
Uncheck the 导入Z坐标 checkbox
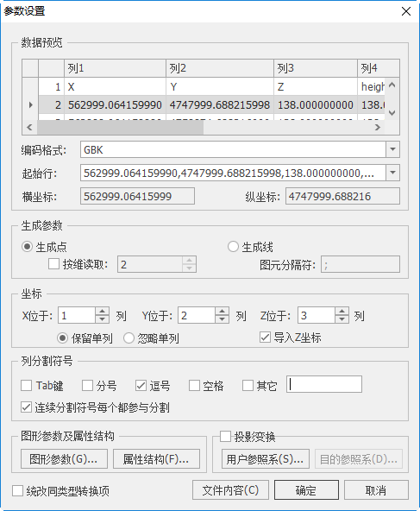pyautogui.click(x=265, y=338)
